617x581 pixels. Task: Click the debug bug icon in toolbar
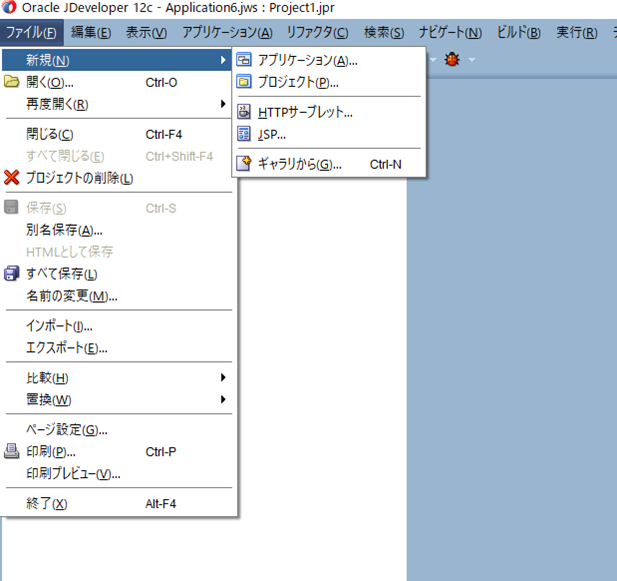pyautogui.click(x=452, y=60)
